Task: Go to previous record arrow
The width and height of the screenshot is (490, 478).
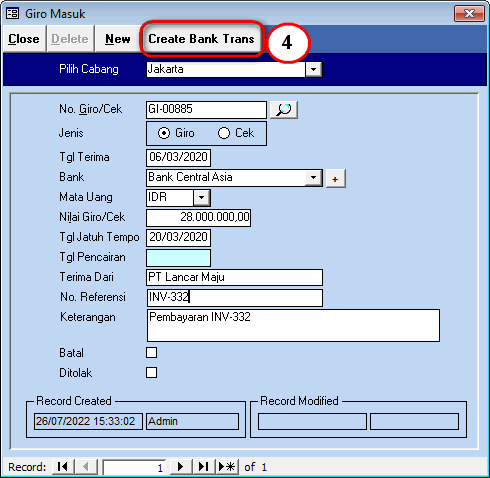Action: 86,467
